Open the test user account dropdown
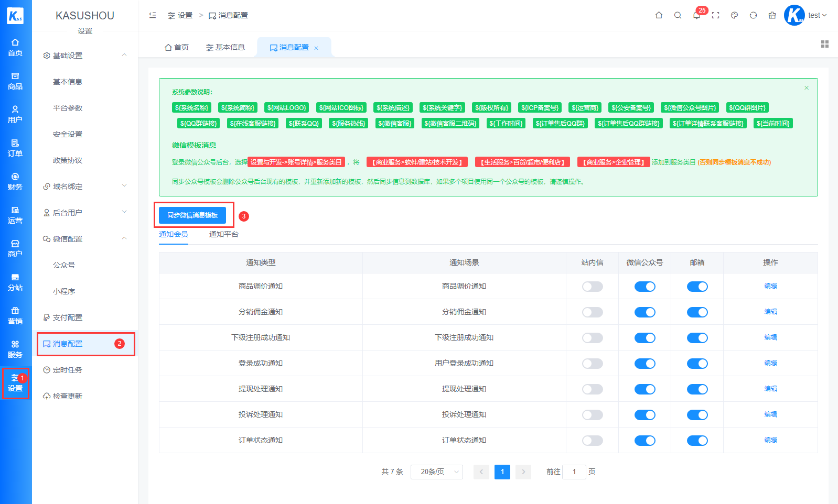Image resolution: width=838 pixels, height=504 pixels. coord(817,15)
